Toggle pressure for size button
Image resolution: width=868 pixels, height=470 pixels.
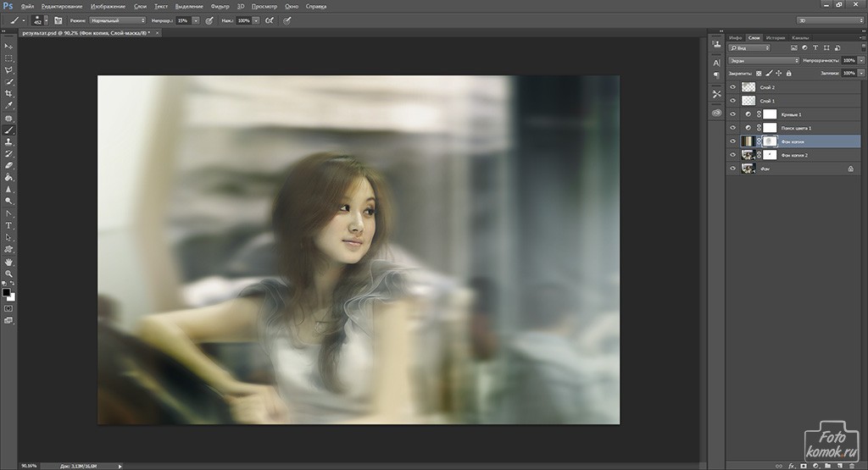click(287, 20)
